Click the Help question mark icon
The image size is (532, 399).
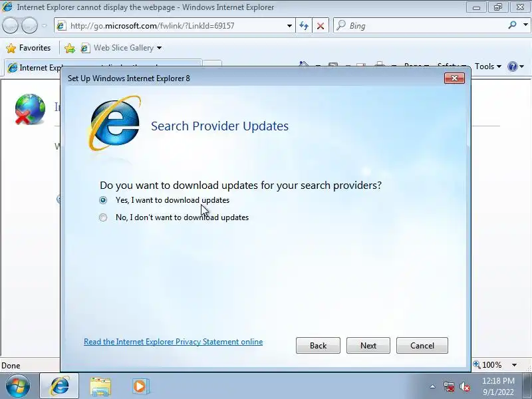coord(512,66)
